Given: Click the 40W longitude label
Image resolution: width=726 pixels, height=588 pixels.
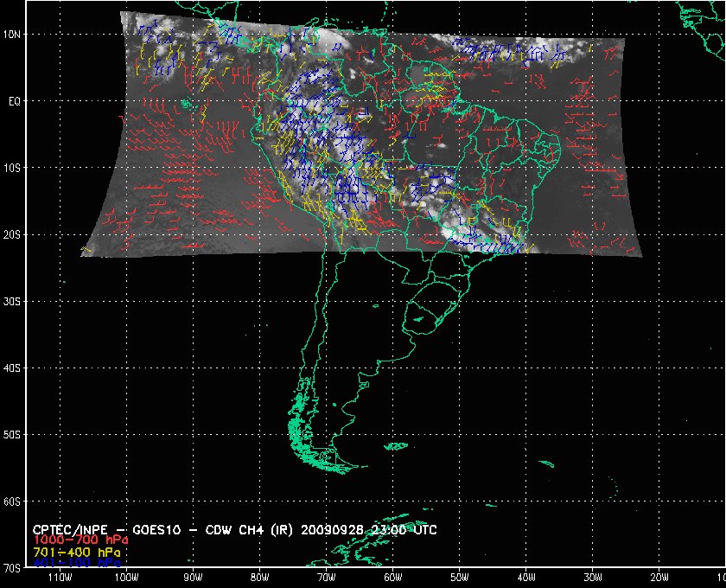Looking at the screenshot, I should pyautogui.click(x=526, y=578).
